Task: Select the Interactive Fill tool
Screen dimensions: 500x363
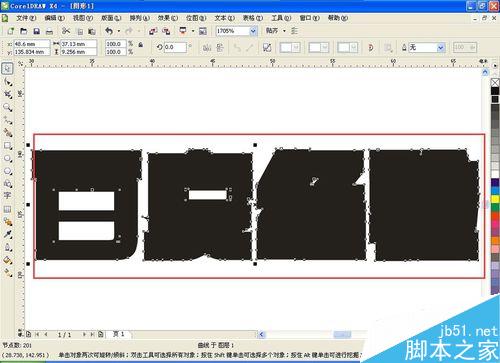Action: 7,273
